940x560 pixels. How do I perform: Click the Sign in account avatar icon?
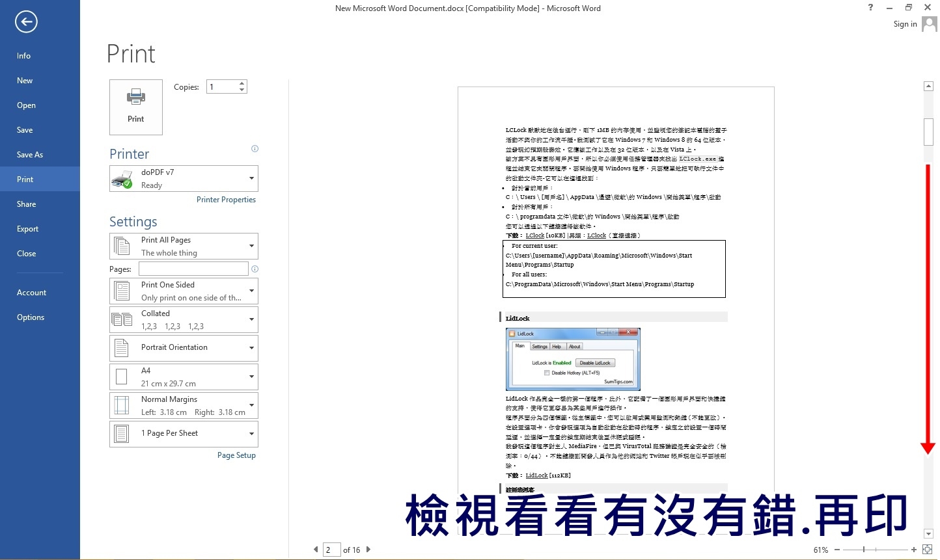point(930,24)
